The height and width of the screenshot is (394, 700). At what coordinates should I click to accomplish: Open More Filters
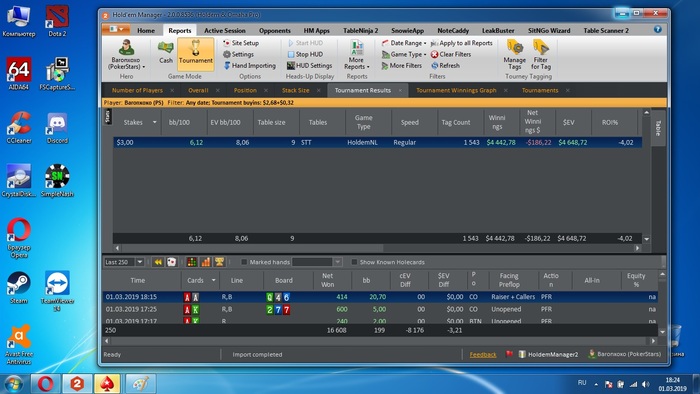[401, 65]
